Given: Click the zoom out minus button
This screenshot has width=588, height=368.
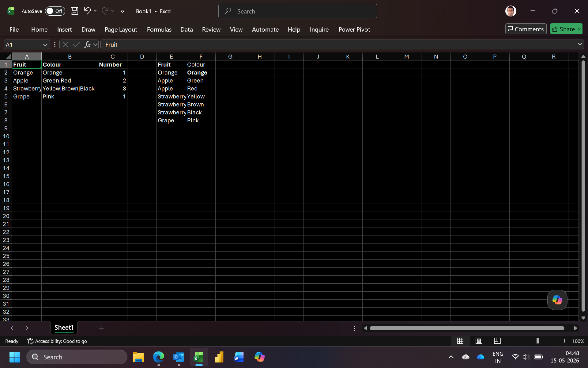Looking at the screenshot, I should point(511,341).
